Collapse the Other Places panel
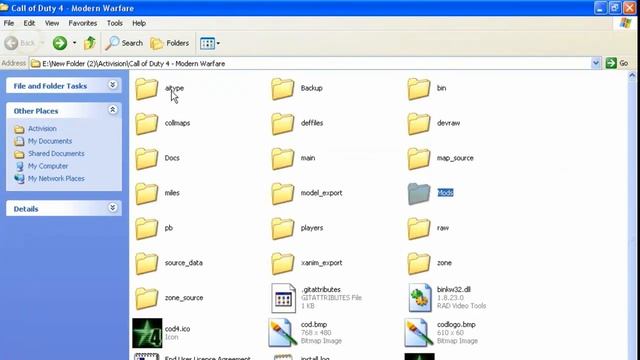 [x=113, y=110]
